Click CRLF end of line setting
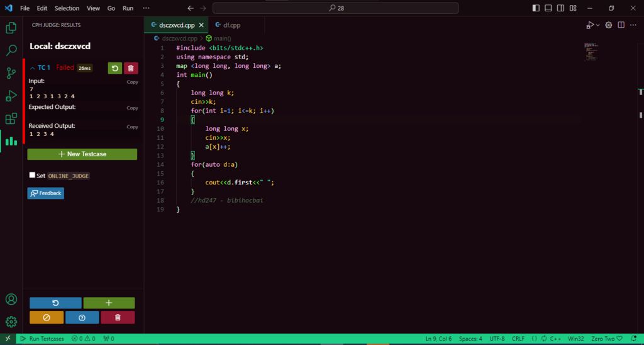Image resolution: width=644 pixels, height=345 pixels. click(x=518, y=339)
